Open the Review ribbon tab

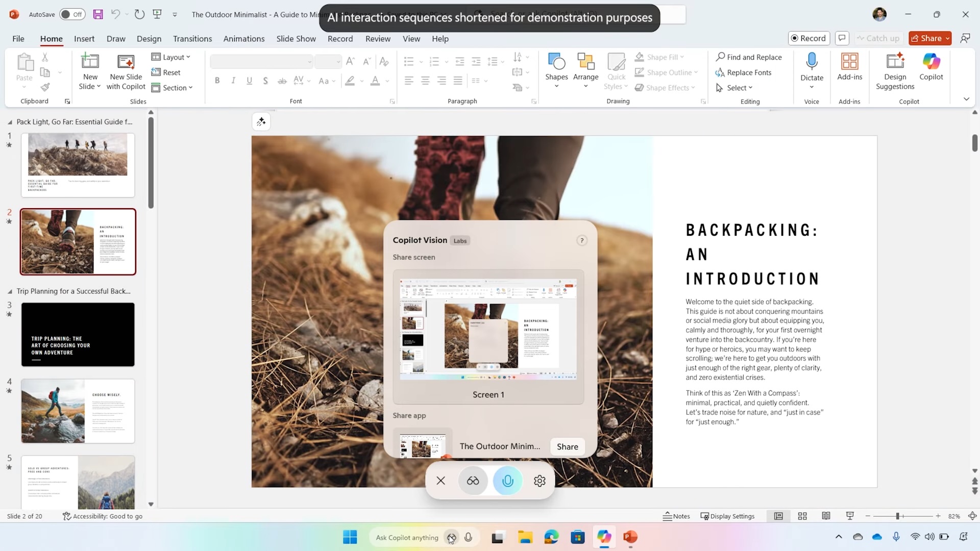coord(378,38)
